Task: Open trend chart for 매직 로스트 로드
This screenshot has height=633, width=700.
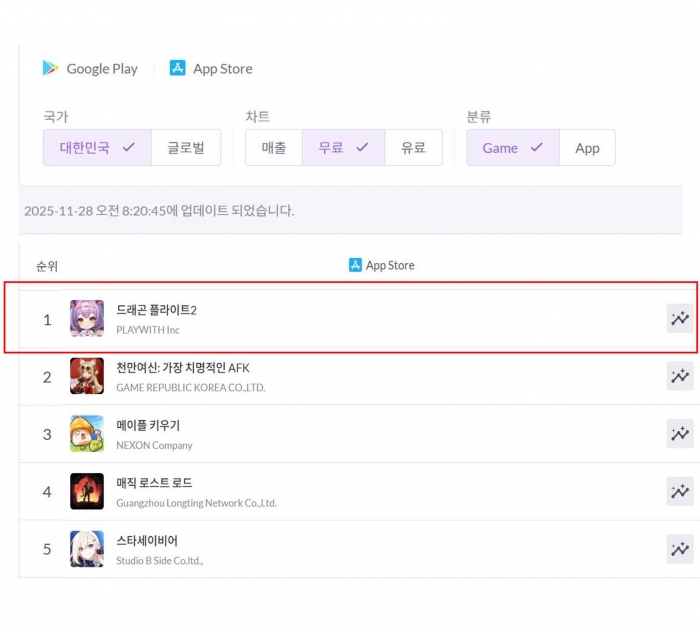Action: pyautogui.click(x=679, y=491)
